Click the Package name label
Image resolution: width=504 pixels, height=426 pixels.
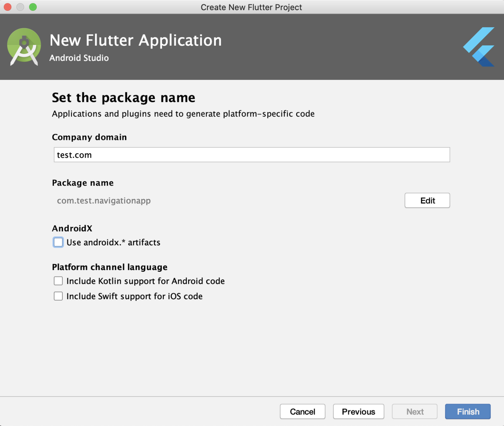tap(83, 183)
